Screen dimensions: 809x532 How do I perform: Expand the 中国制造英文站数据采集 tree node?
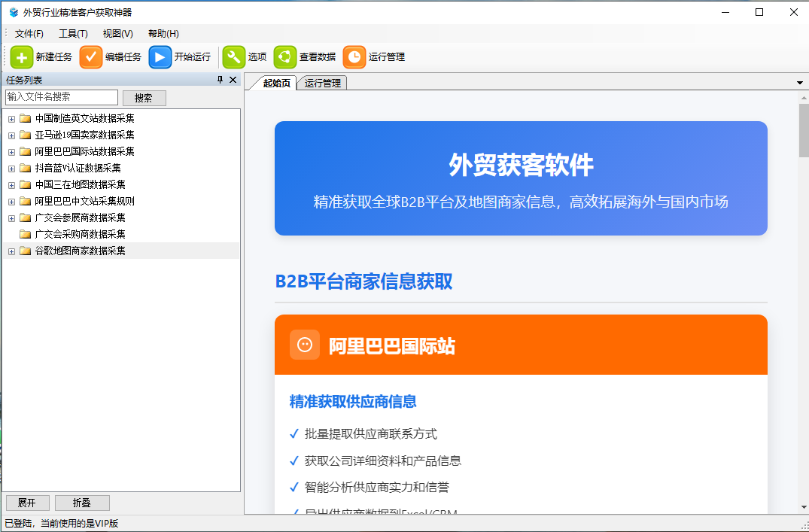click(11, 117)
